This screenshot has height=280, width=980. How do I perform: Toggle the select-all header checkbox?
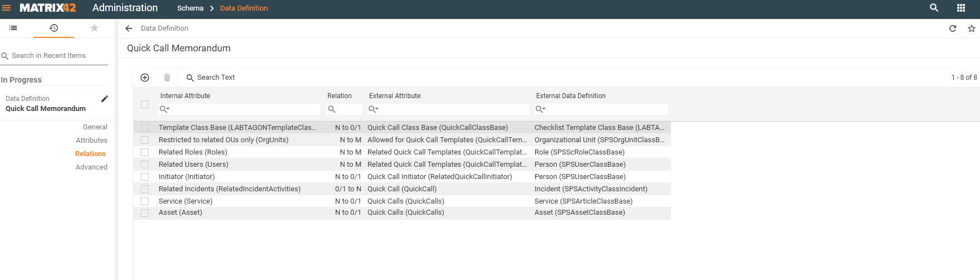point(145,104)
